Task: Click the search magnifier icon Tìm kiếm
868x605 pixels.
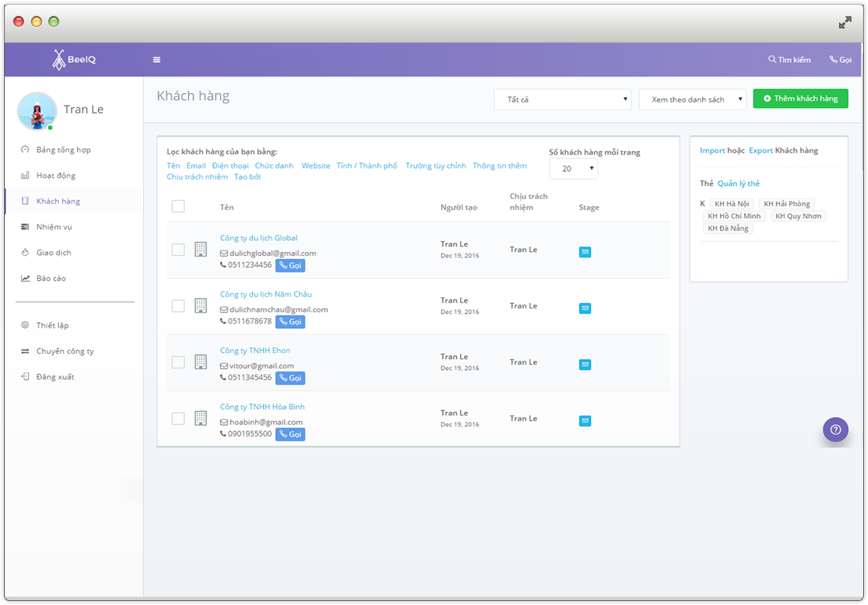Action: coord(772,60)
